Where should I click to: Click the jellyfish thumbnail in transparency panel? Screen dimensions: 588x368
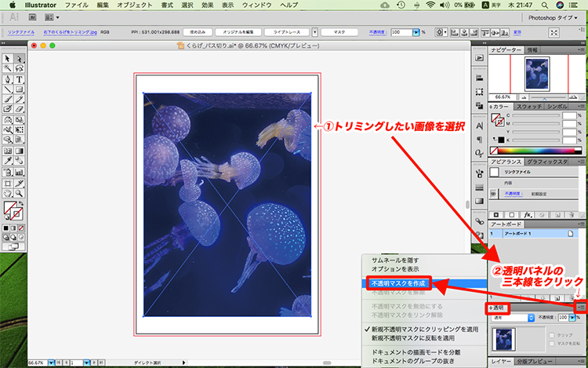coord(505,341)
